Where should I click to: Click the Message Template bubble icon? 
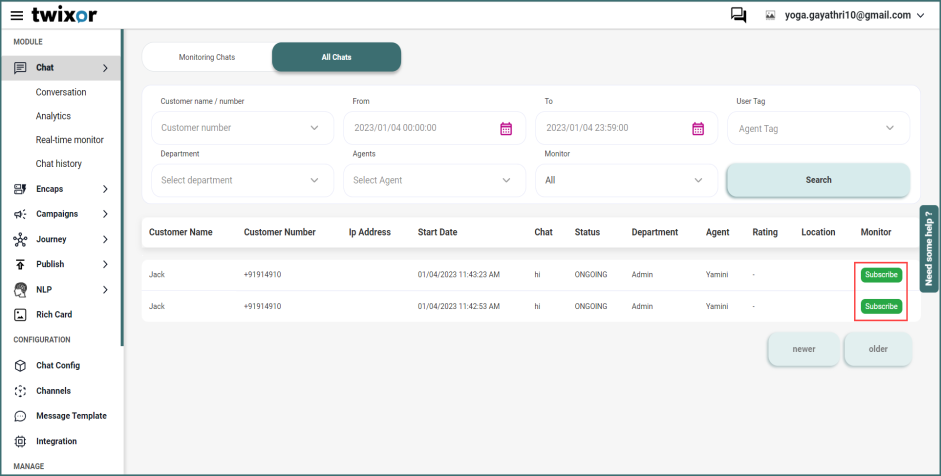coord(20,416)
